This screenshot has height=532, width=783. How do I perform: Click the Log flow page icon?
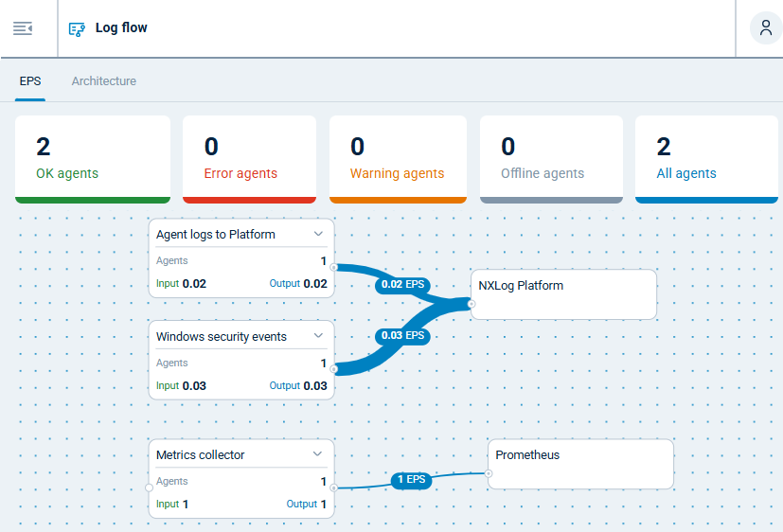tap(77, 28)
